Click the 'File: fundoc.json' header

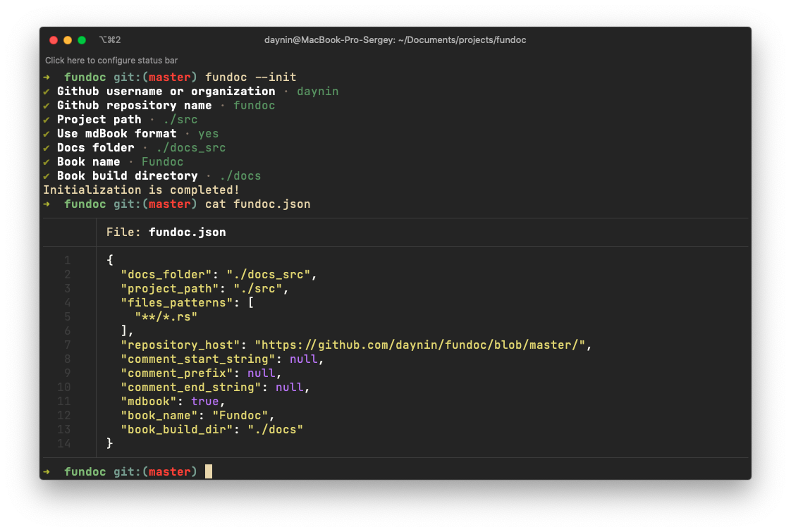(x=166, y=233)
